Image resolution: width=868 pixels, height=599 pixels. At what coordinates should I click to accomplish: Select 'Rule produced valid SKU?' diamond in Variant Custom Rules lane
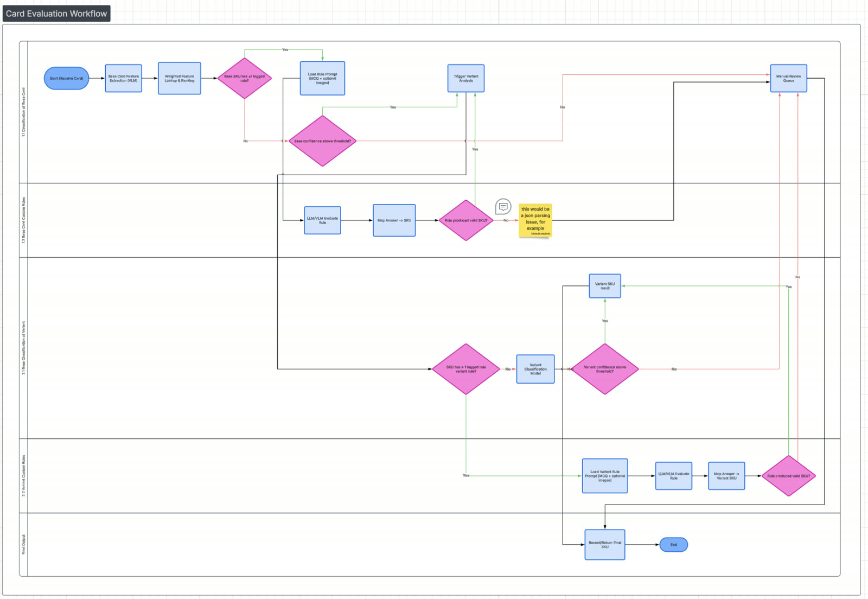[x=788, y=476]
